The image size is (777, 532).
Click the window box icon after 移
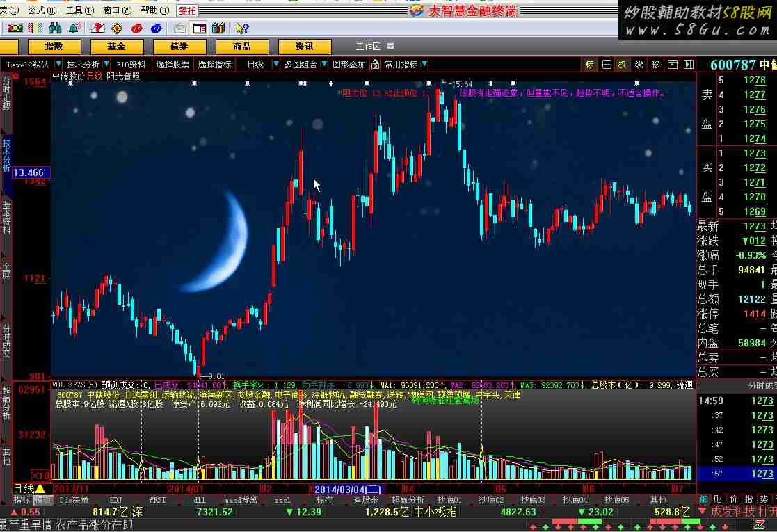pyautogui.click(x=673, y=65)
